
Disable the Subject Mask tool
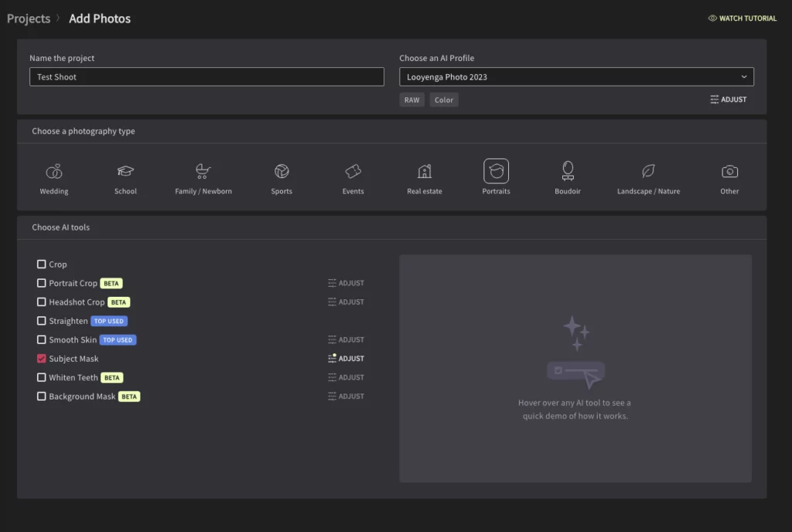click(41, 358)
